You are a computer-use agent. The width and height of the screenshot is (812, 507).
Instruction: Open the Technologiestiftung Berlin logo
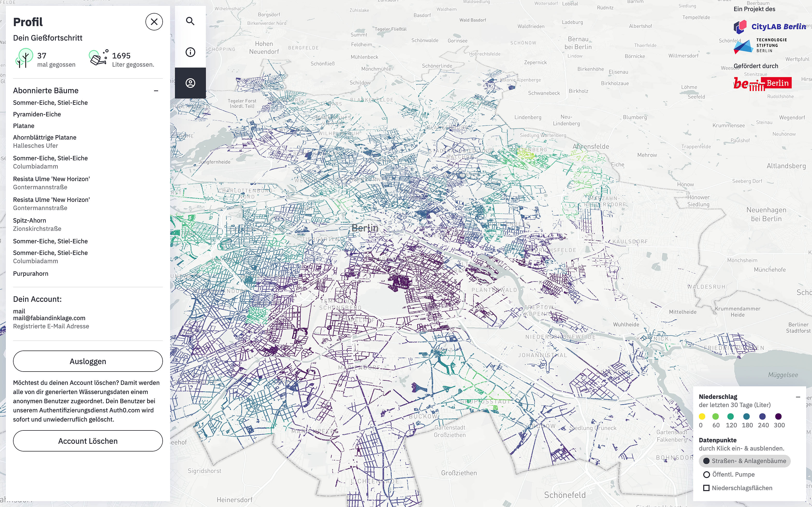(x=760, y=46)
